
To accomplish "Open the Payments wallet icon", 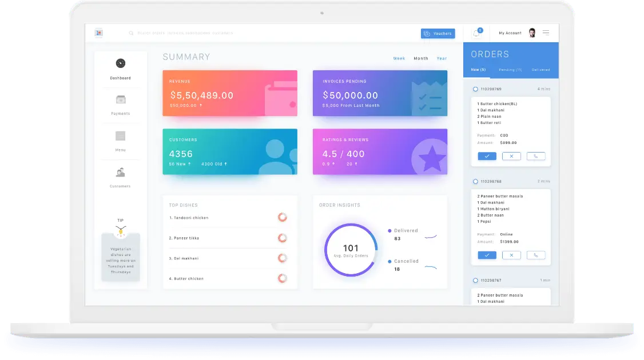I will pos(120,99).
